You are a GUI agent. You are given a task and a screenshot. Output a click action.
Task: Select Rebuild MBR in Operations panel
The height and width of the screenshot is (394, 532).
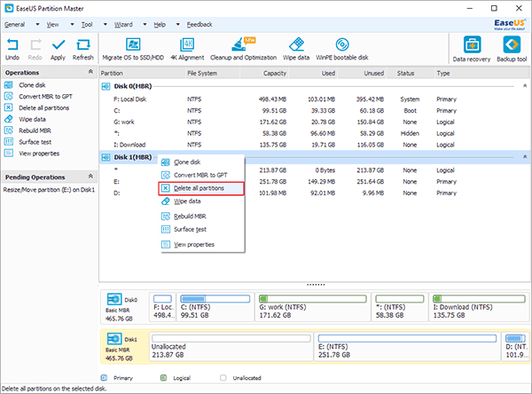35,130
